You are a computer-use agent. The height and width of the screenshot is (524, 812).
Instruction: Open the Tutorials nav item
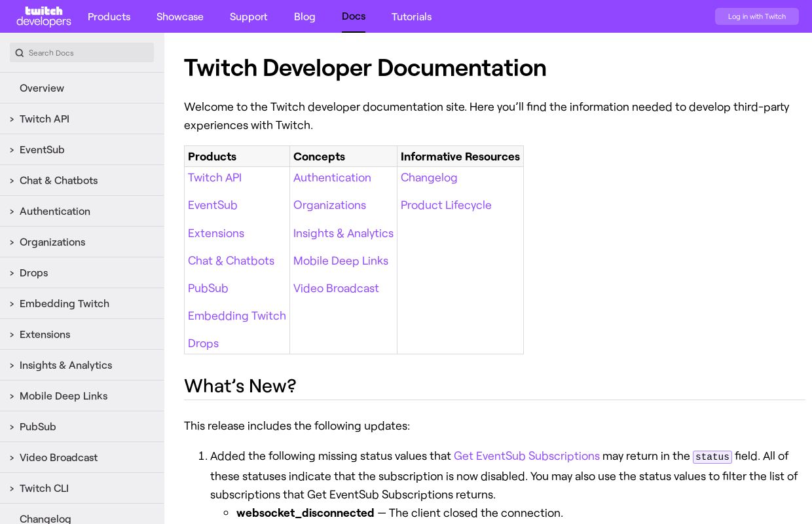(411, 16)
